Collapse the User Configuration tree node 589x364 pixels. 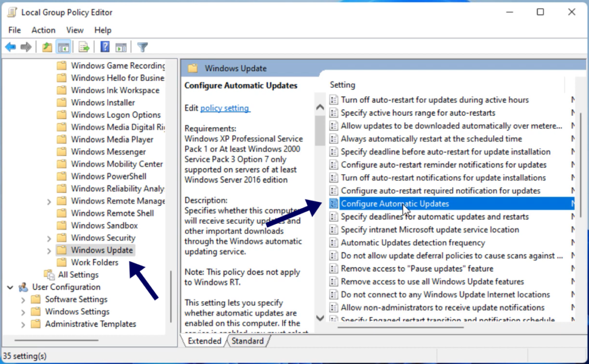pyautogui.click(x=10, y=286)
